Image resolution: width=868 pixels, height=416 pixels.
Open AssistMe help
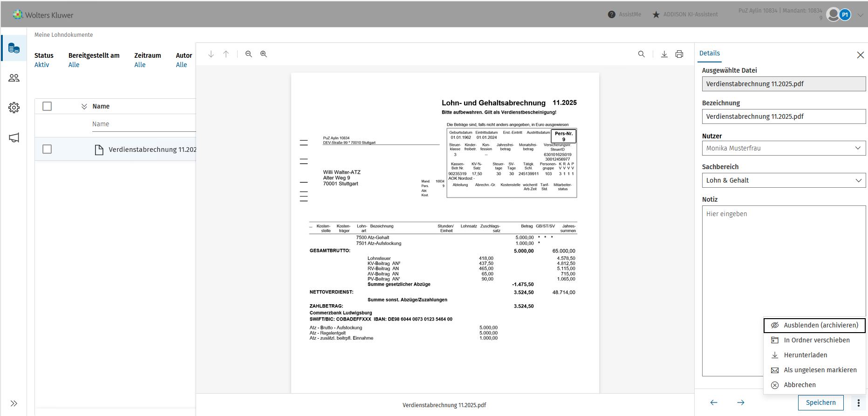click(x=624, y=14)
